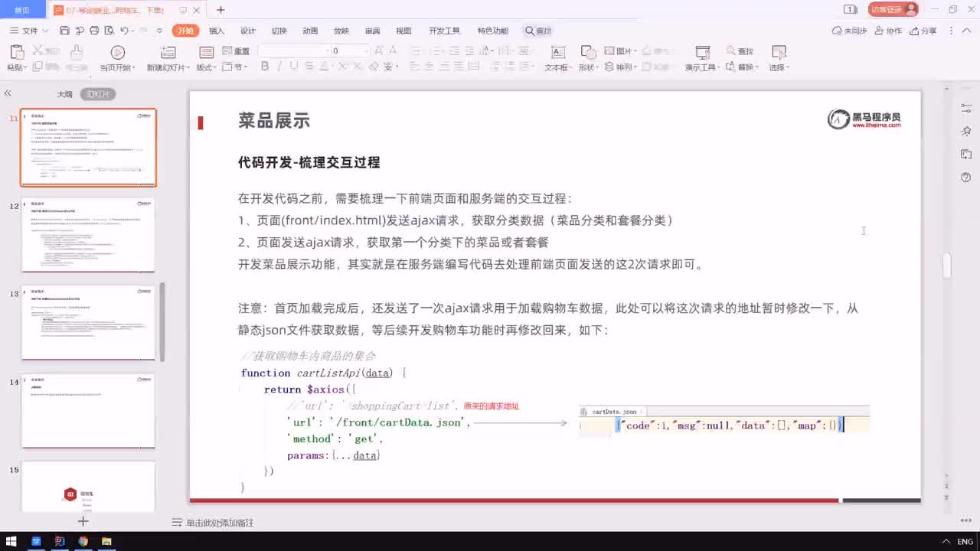This screenshot has width=980, height=551.
Task: Open a new document tab with plus
Action: point(220,10)
